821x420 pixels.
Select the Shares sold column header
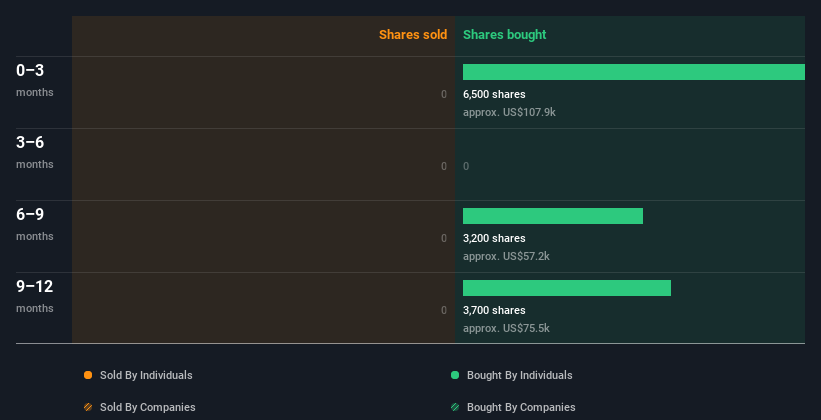tap(413, 35)
